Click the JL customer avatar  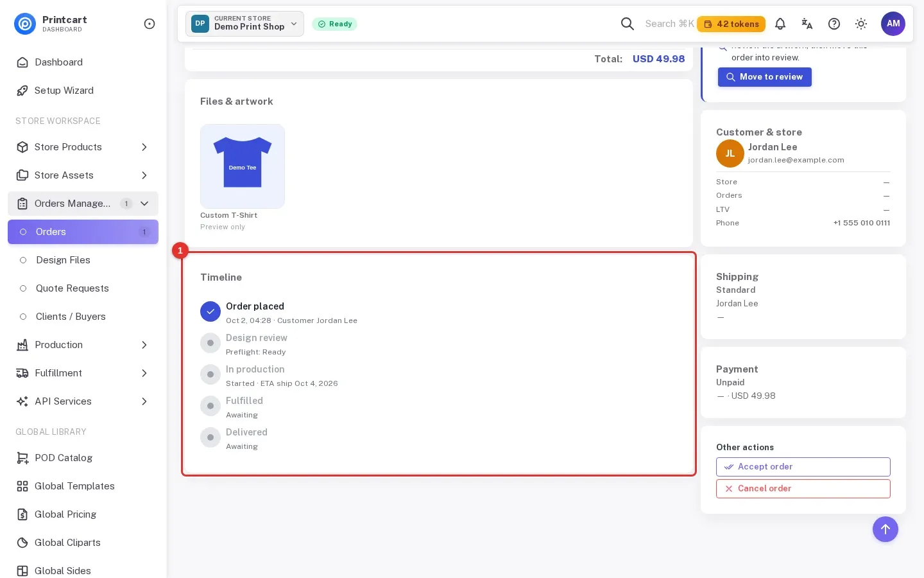(x=730, y=153)
